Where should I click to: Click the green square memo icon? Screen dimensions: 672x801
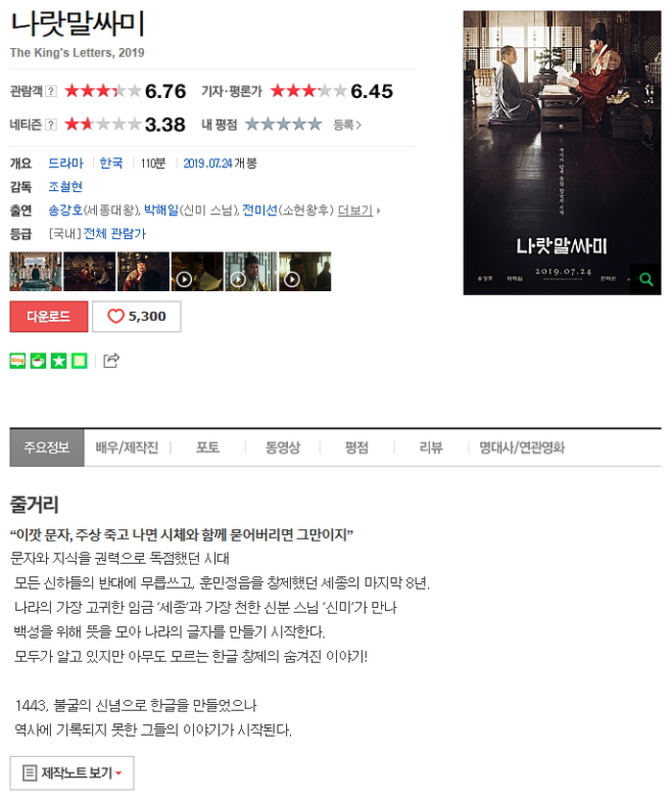pyautogui.click(x=79, y=361)
